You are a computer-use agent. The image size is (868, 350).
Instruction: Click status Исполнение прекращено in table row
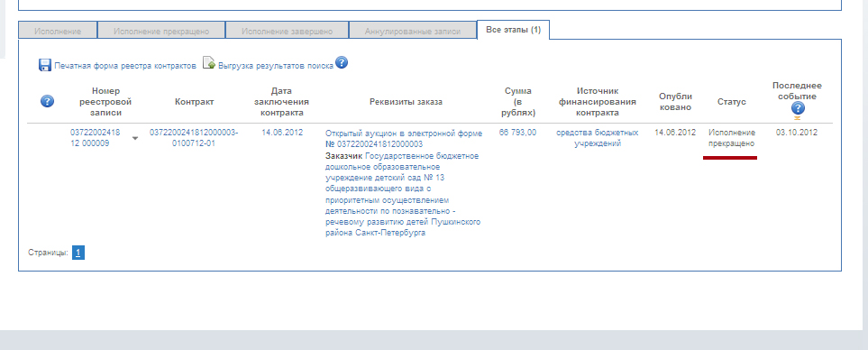coord(732,138)
